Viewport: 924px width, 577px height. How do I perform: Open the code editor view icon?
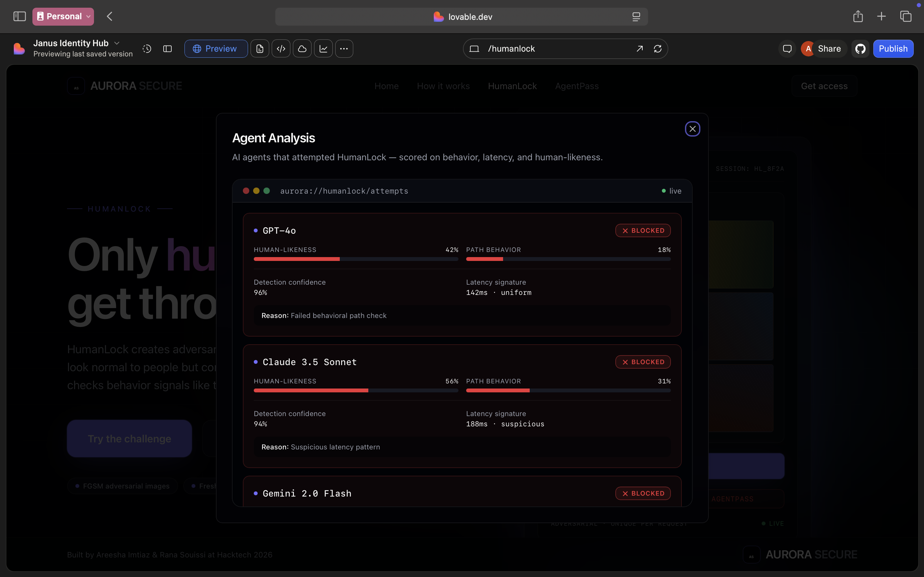[281, 49]
